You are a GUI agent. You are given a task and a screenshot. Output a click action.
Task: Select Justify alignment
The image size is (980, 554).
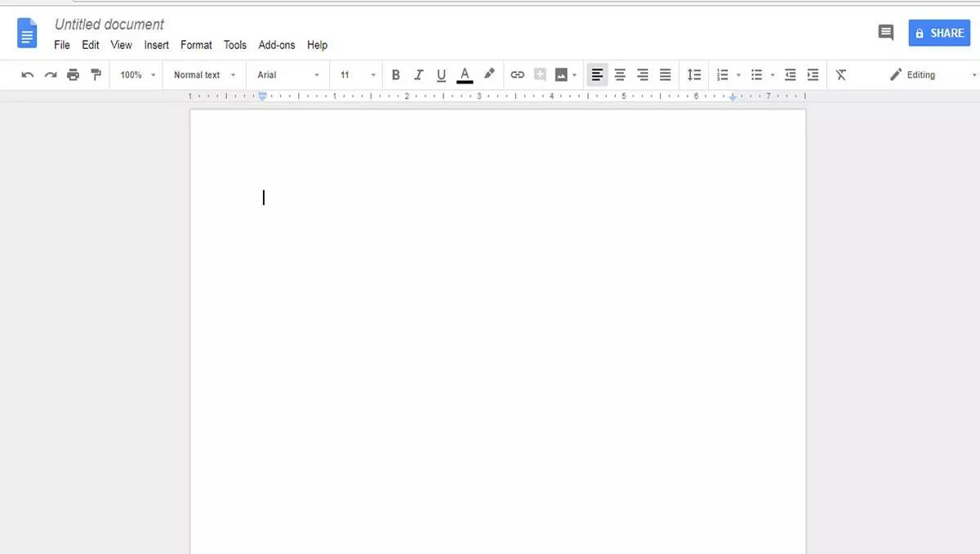point(666,74)
